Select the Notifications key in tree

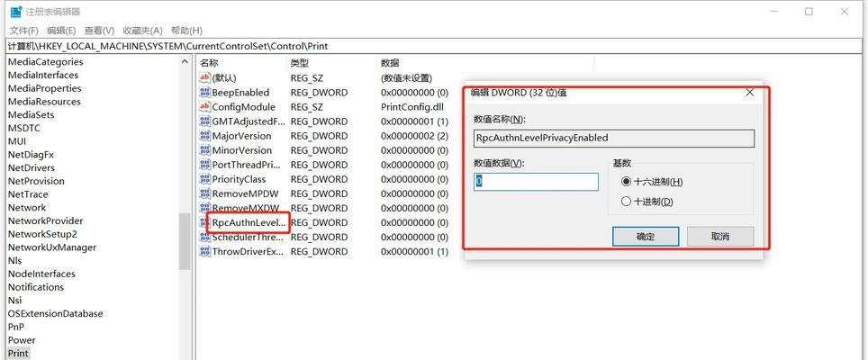point(36,287)
